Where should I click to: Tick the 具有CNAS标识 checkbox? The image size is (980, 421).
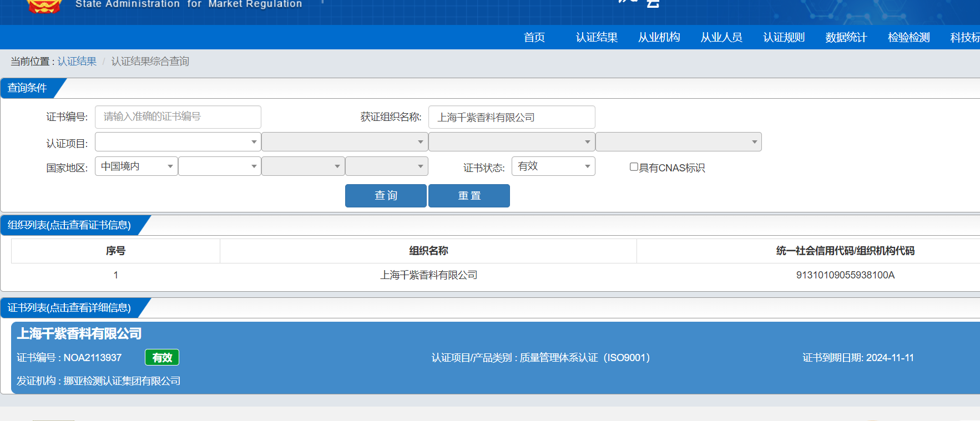634,166
